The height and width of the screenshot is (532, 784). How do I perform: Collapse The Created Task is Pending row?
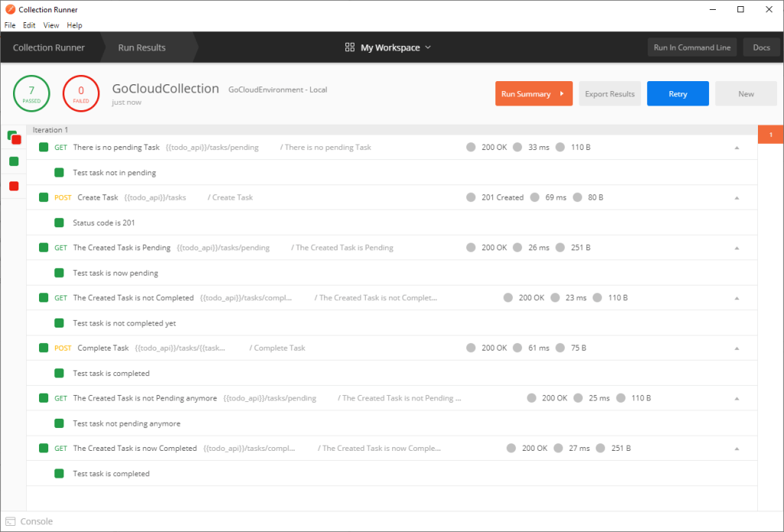pyautogui.click(x=737, y=248)
